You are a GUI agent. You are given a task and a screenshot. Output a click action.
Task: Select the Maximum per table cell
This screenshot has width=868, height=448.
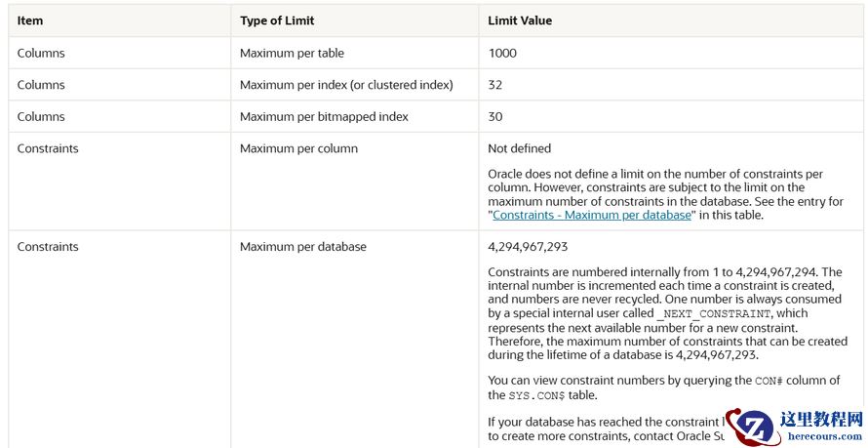click(292, 53)
